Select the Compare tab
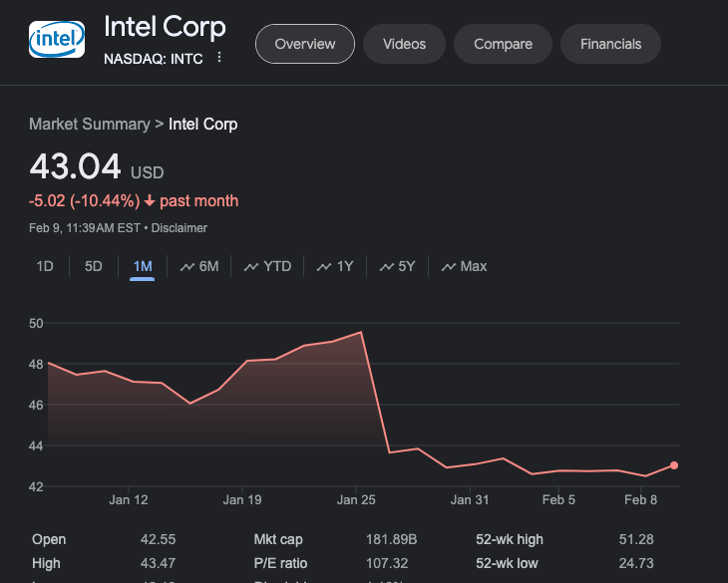The width and height of the screenshot is (728, 583). (503, 44)
